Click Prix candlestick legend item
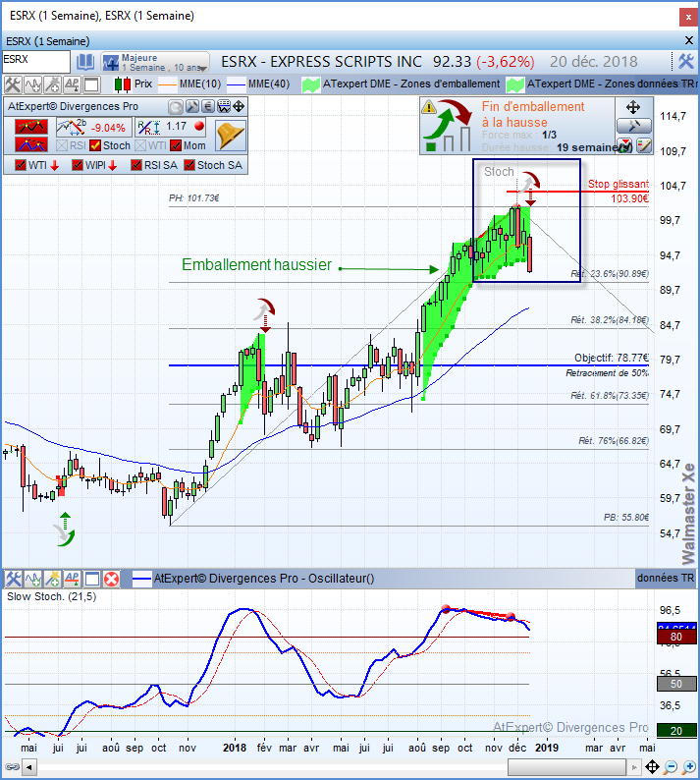The height and width of the screenshot is (780, 700). click(134, 84)
